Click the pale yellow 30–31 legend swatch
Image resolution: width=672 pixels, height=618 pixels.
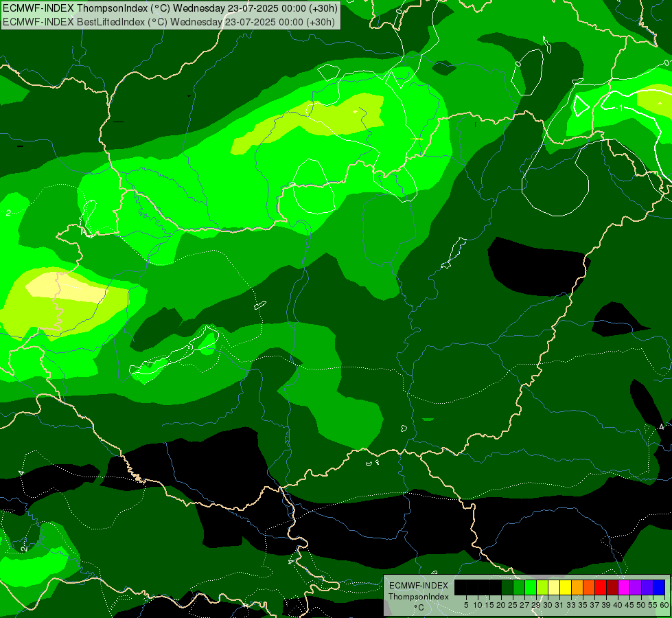point(554,587)
